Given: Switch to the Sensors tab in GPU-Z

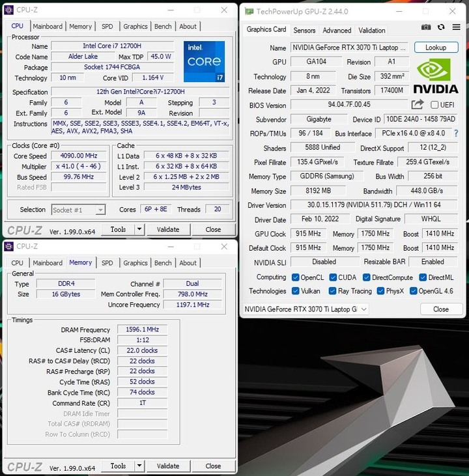Looking at the screenshot, I should [x=304, y=31].
